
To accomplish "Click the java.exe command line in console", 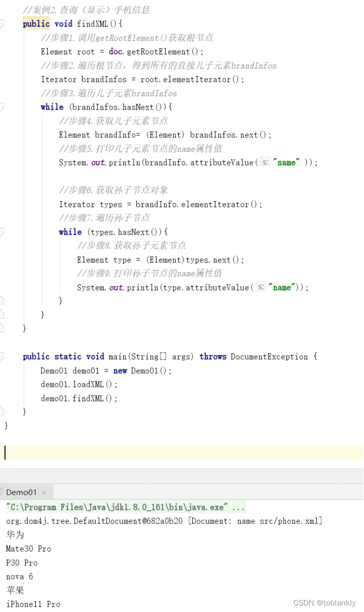I will (125, 507).
